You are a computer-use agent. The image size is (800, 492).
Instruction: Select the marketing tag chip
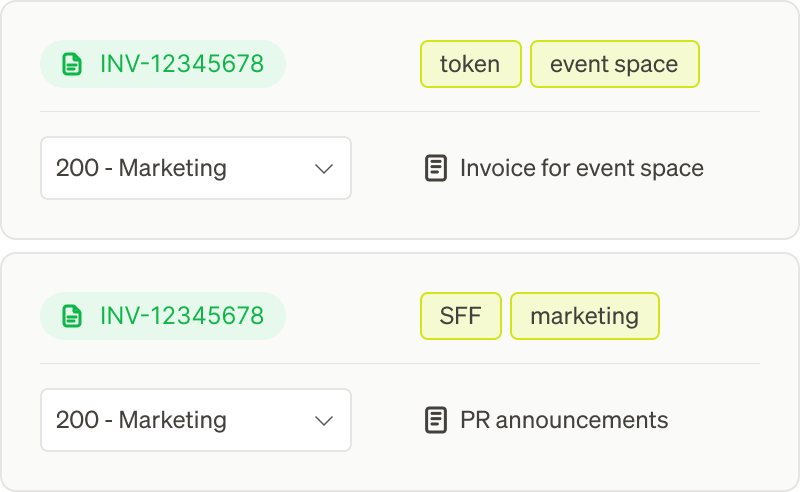tap(584, 317)
